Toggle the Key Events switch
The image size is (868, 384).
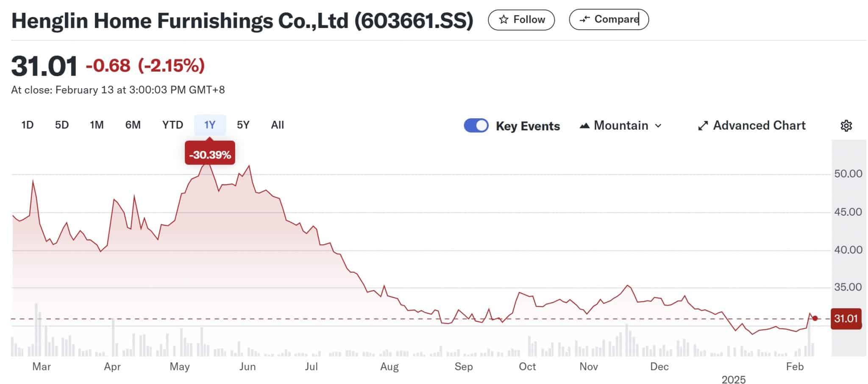coord(476,125)
